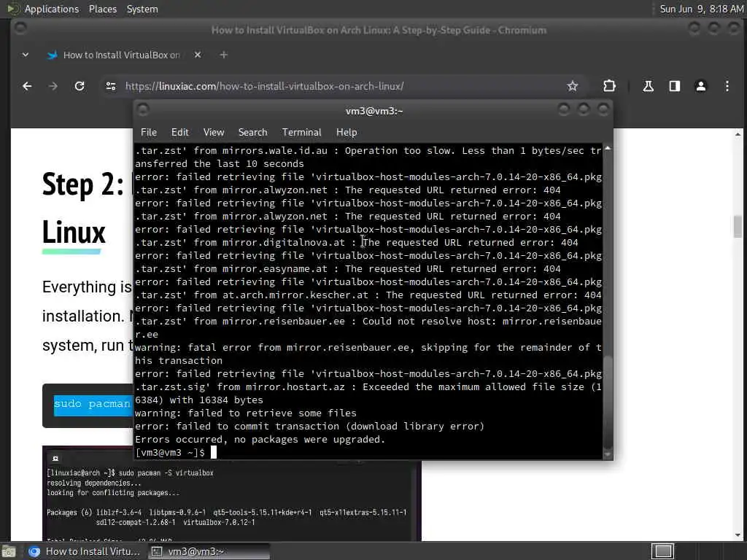The height and width of the screenshot is (560, 747).
Task: Click 'error: failed to commit transaction' line
Action: (x=309, y=426)
